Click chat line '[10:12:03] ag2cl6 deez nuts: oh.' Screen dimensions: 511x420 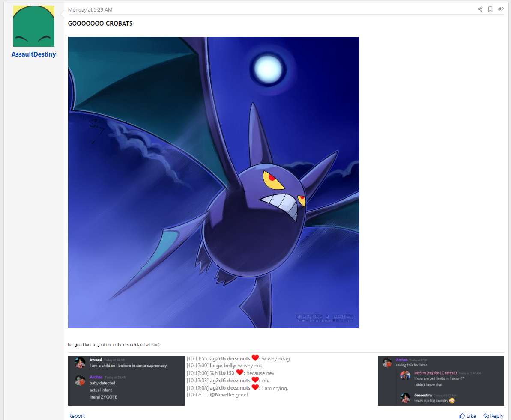[228, 380]
